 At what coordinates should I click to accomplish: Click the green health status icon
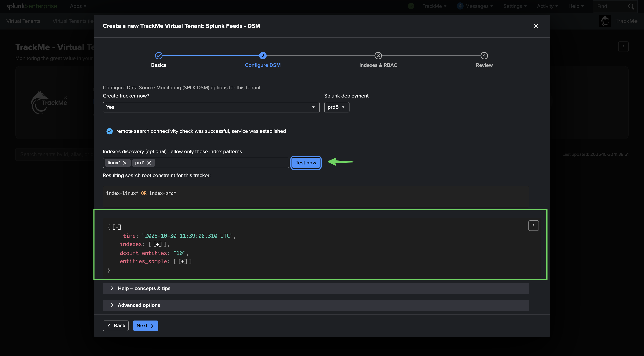(x=411, y=6)
